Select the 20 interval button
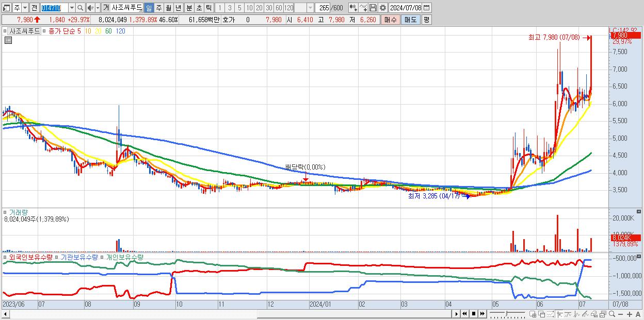The width and height of the screenshot is (644, 320). coord(259,8)
